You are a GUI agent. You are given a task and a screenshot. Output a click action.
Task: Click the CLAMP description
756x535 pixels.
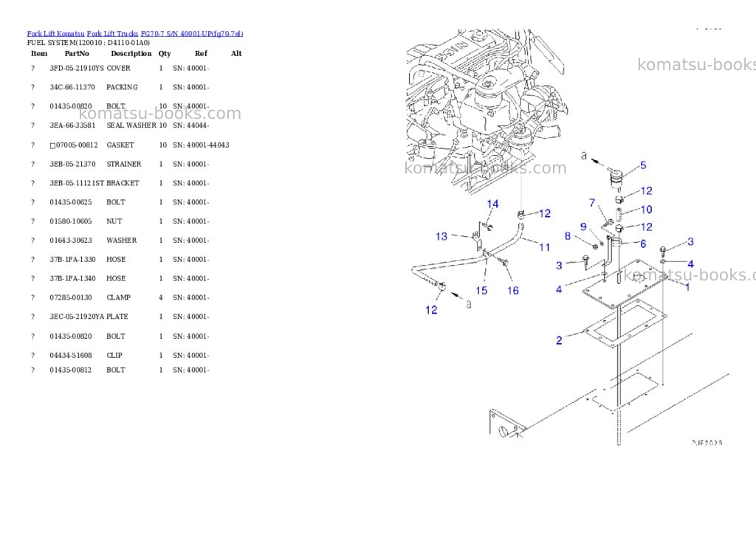[x=119, y=297]
